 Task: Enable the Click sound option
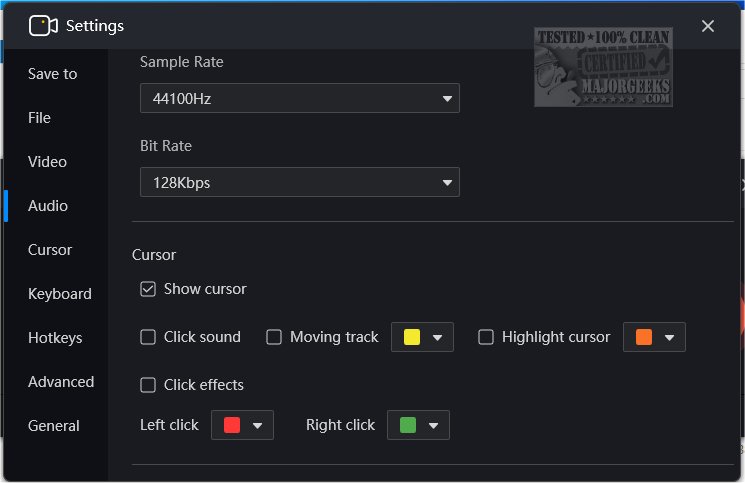coord(148,337)
